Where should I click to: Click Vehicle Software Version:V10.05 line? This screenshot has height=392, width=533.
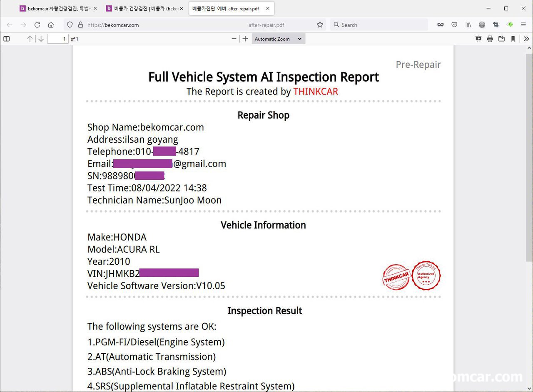[x=156, y=286]
